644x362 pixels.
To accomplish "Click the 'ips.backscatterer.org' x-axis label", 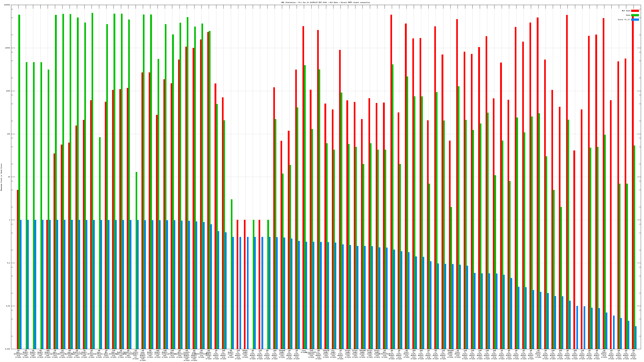I will pyautogui.click(x=201, y=354).
